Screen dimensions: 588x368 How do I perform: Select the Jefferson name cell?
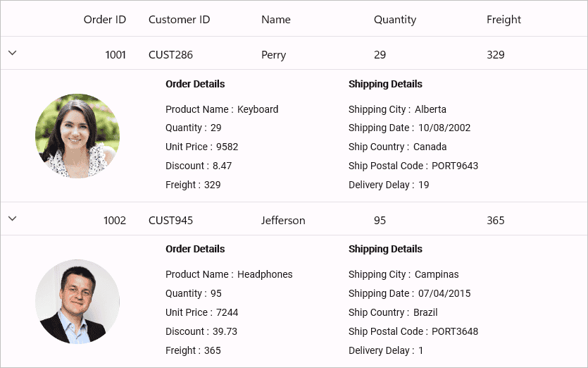coord(283,221)
